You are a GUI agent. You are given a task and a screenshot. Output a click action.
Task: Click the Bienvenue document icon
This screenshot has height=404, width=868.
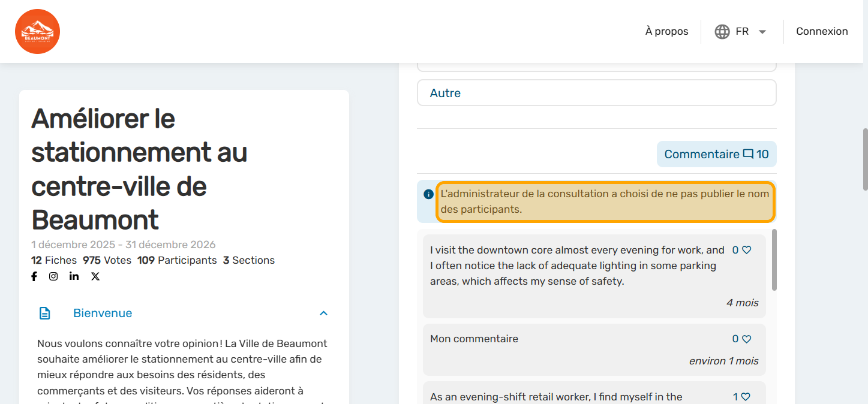click(x=45, y=313)
